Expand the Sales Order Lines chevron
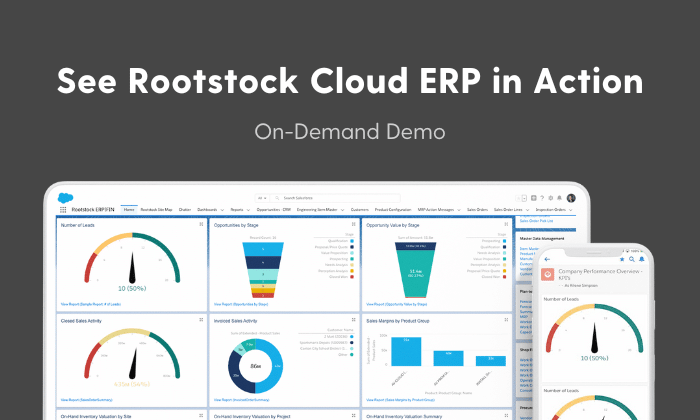 [527, 210]
